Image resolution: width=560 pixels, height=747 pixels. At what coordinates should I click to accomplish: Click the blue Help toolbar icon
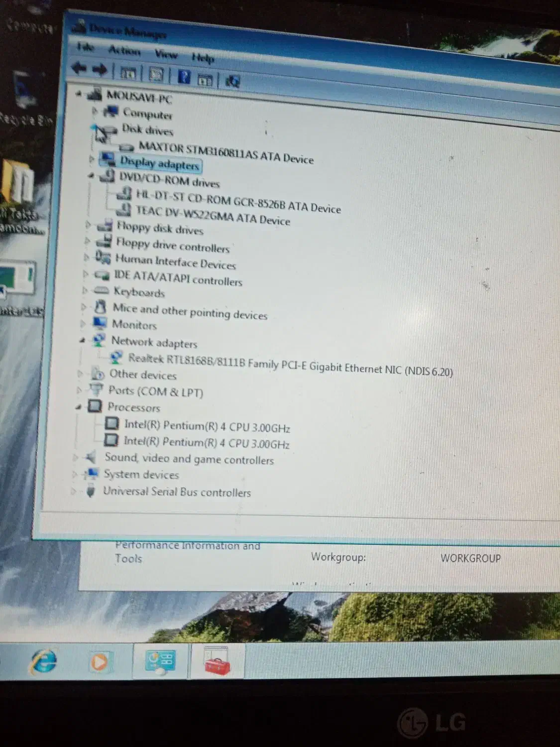pyautogui.click(x=184, y=76)
